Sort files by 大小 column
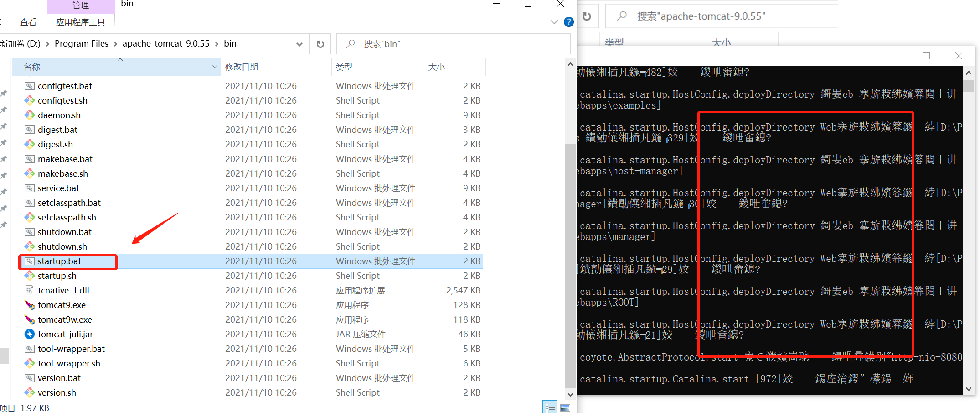Viewport: 980px width, 413px height. pos(437,67)
